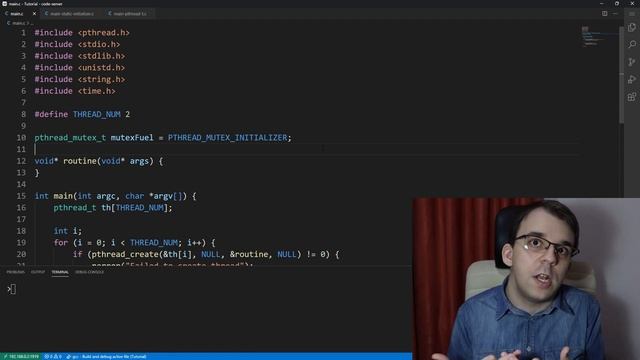Restore down the code-server window

pyautogui.click(x=617, y=3)
